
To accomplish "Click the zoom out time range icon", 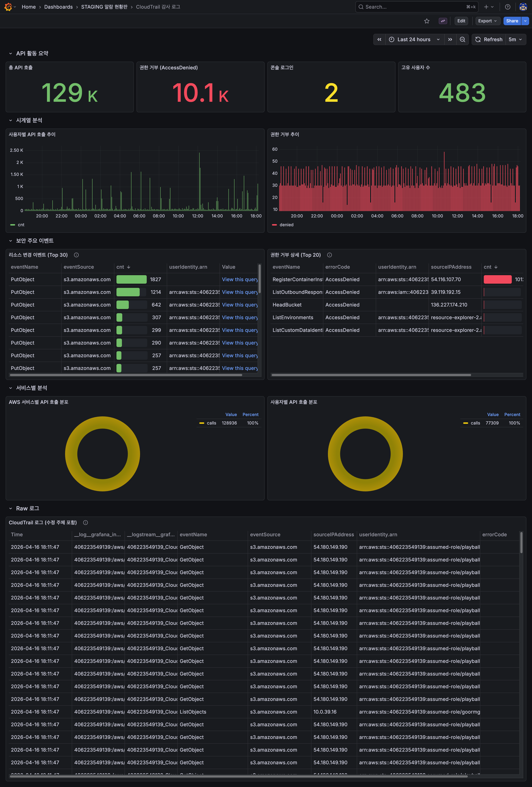I will [x=462, y=40].
